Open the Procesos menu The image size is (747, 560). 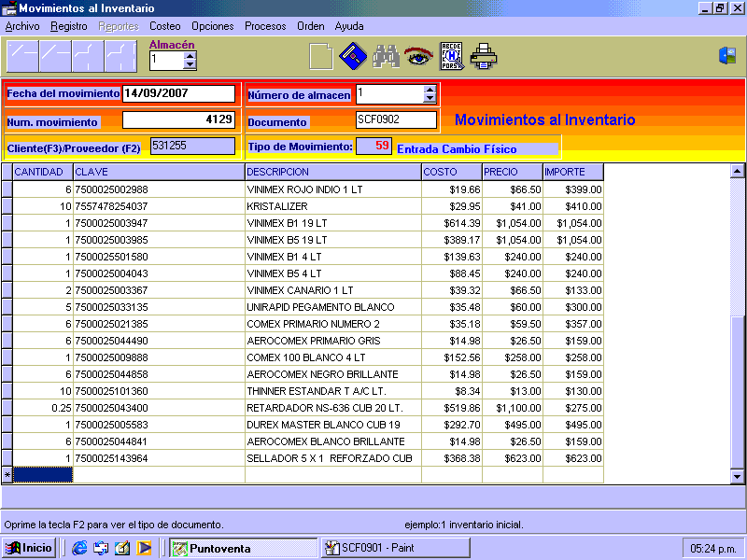265,26
